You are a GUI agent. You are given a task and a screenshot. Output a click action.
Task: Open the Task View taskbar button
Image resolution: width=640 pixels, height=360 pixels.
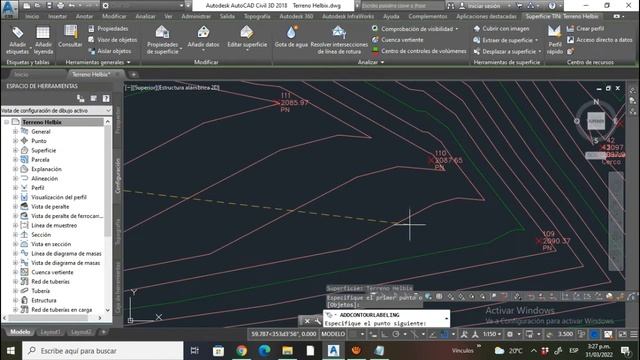click(x=195, y=351)
